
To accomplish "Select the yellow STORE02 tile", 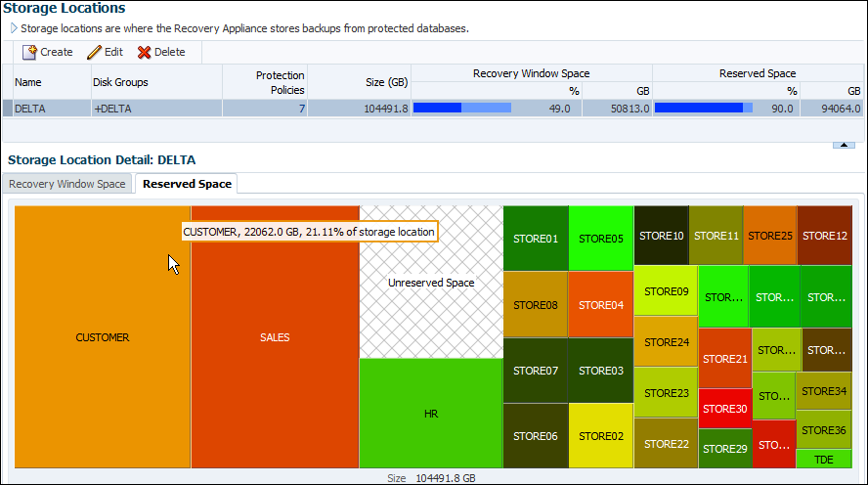I will click(600, 436).
